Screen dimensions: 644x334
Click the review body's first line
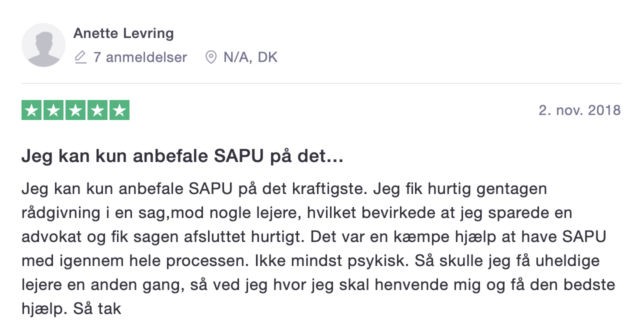point(284,190)
